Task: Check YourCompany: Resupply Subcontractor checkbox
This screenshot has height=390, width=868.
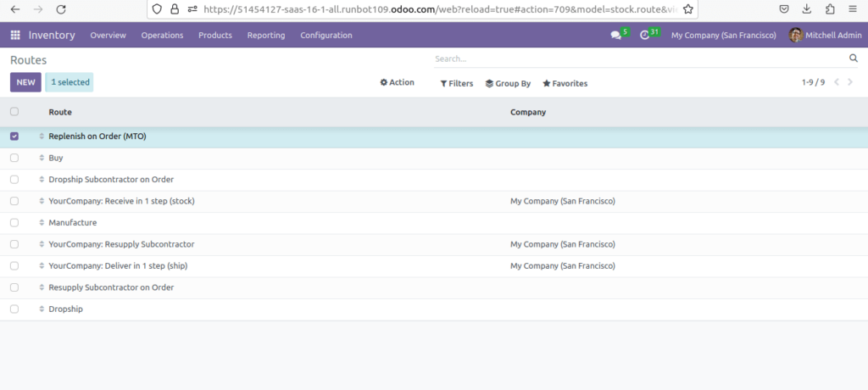Action: pos(14,244)
